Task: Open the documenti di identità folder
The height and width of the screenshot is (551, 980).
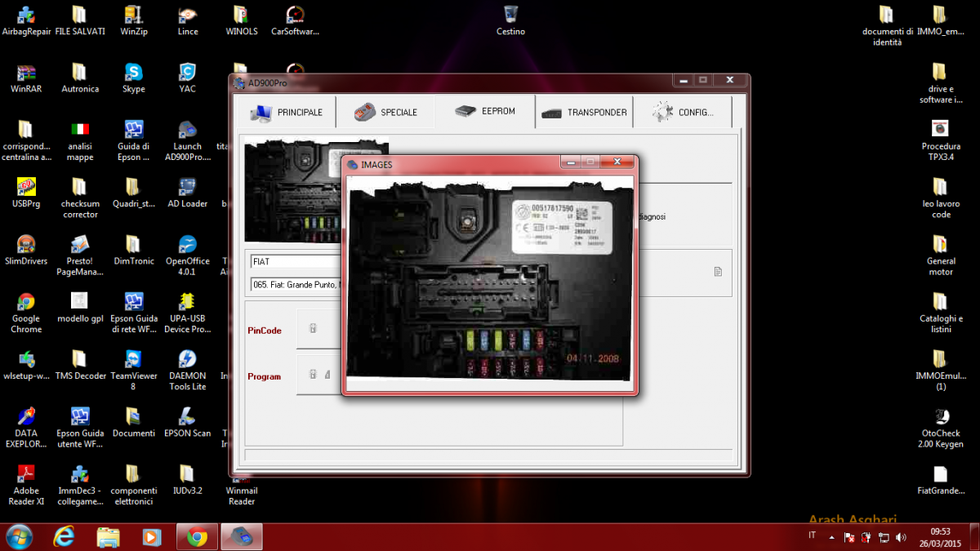Action: (887, 26)
